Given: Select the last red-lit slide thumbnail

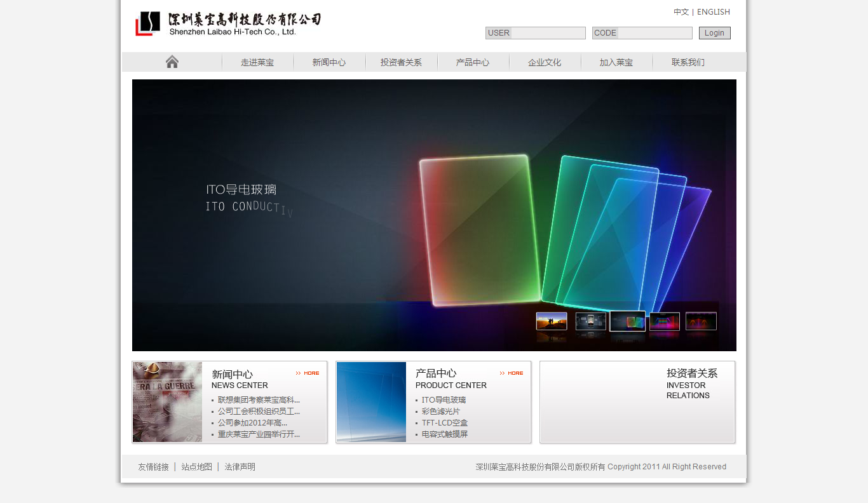Looking at the screenshot, I should click(x=701, y=321).
